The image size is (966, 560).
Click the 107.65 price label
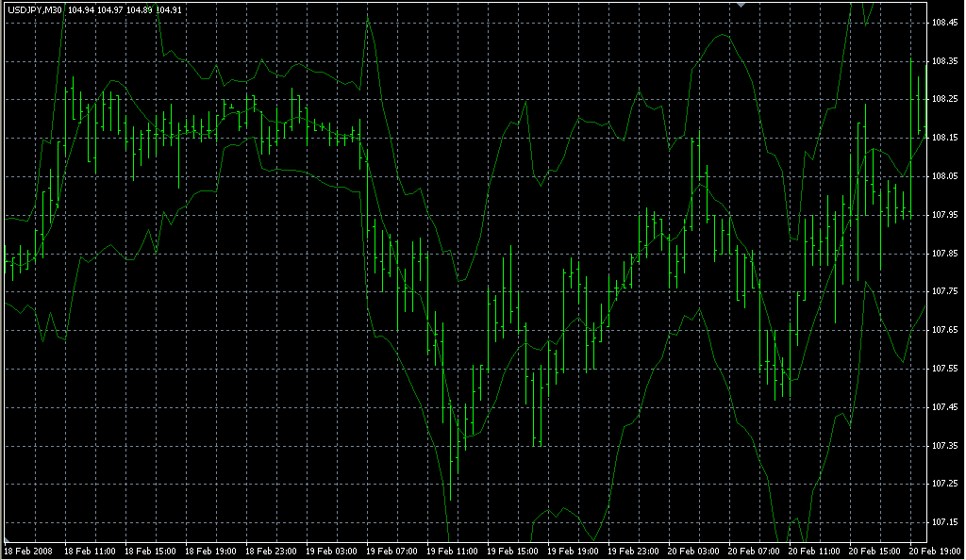pos(944,330)
